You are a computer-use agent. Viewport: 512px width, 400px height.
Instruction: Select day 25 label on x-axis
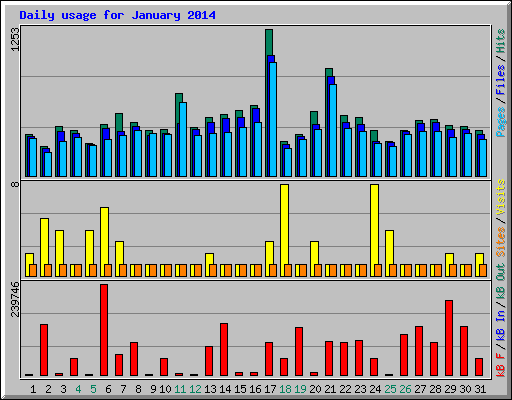tap(390, 389)
